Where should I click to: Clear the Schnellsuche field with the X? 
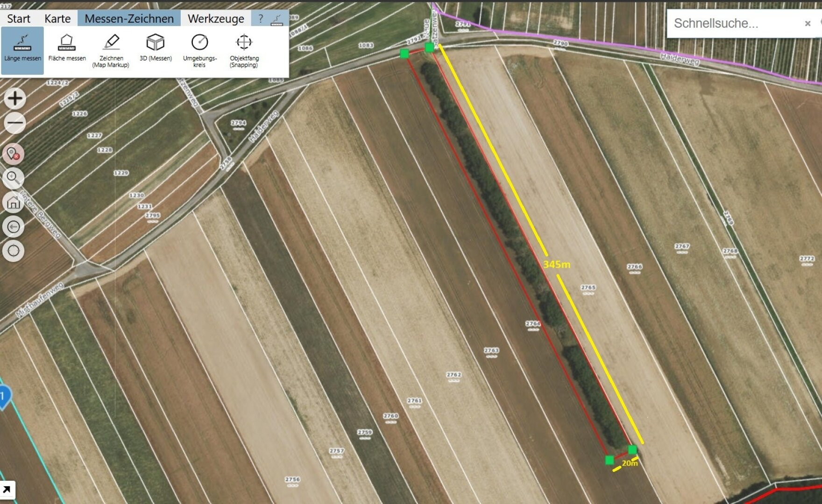tap(808, 23)
